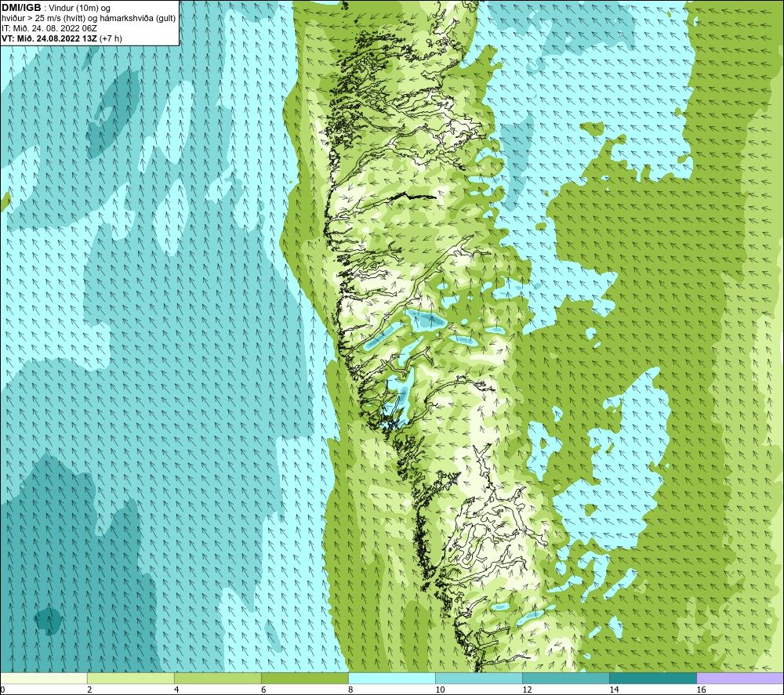The height and width of the screenshot is (695, 784).
Task: Click the legend scale label '10'
Action: [440, 690]
